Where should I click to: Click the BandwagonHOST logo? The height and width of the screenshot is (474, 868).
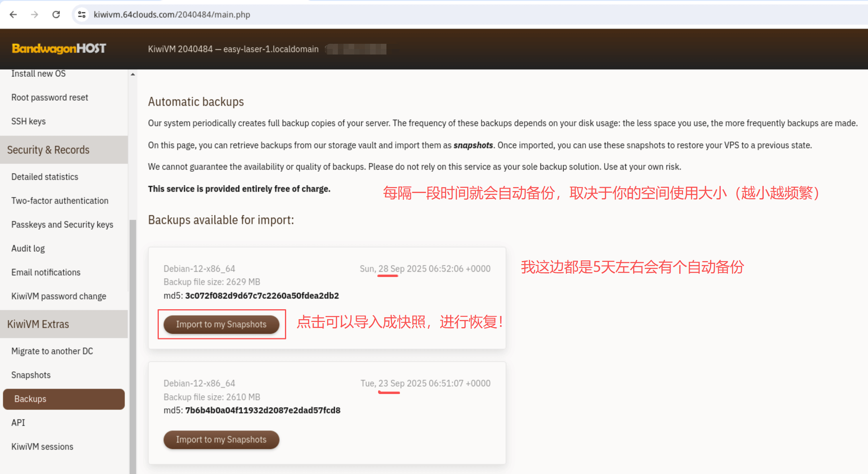coord(59,49)
